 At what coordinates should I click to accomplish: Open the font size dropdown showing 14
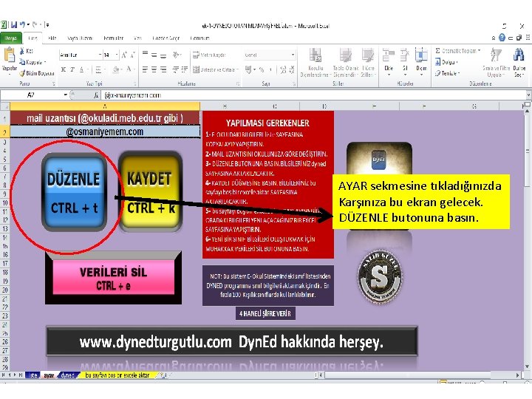(117, 55)
